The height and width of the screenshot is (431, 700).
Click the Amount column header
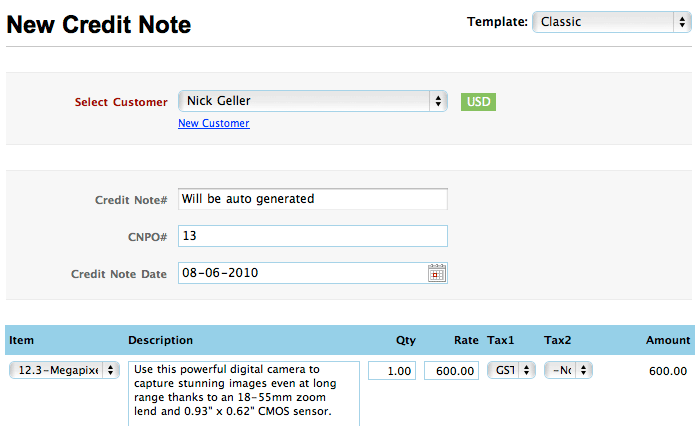point(668,340)
